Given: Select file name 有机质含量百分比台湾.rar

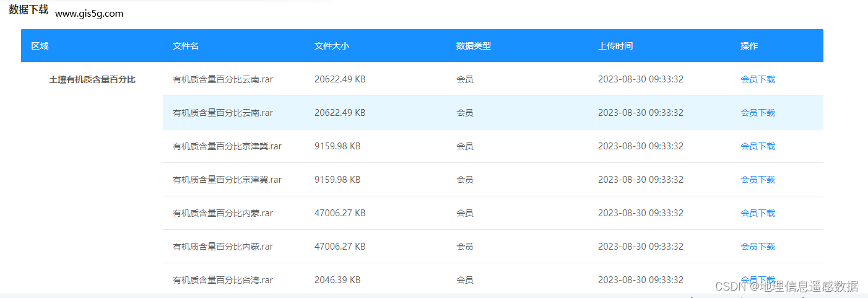Looking at the screenshot, I should tap(223, 280).
